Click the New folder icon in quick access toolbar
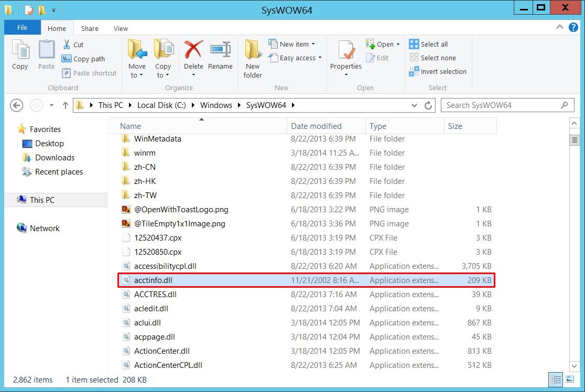The height and width of the screenshot is (392, 585). [42, 10]
